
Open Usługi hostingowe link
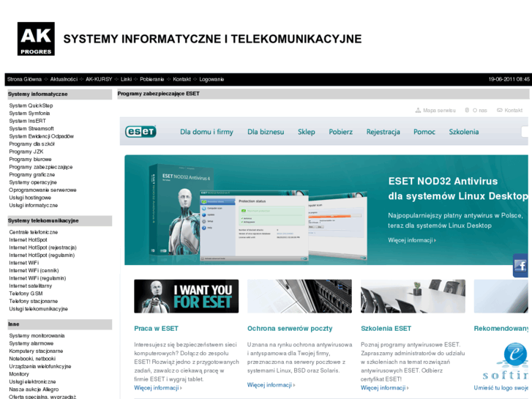click(x=30, y=198)
